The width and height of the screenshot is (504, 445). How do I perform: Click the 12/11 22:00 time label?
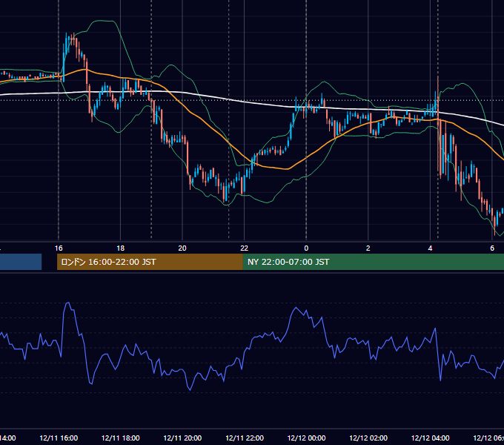[245, 438]
